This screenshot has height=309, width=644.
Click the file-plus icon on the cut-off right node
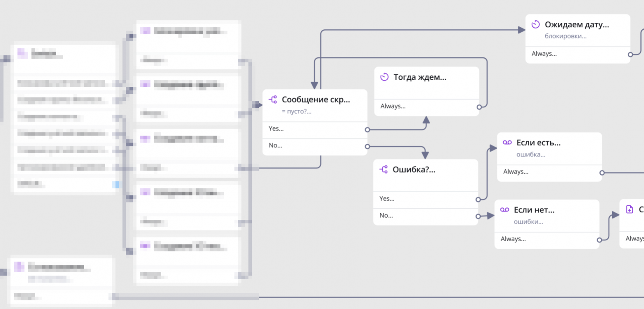630,209
